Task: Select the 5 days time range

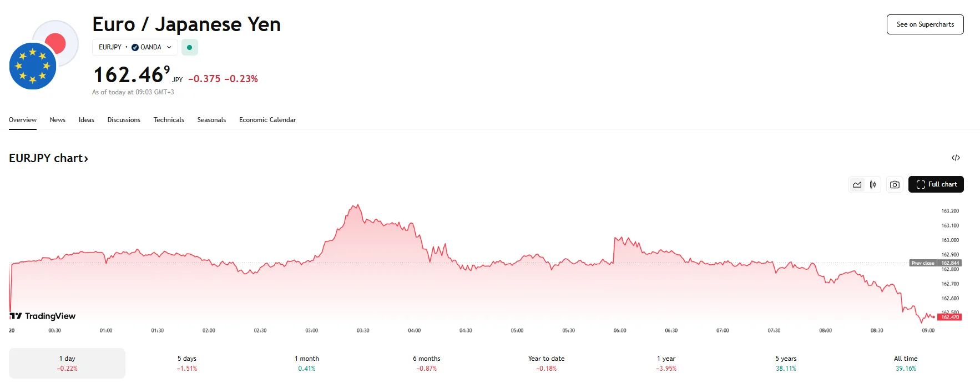Action: (187, 363)
